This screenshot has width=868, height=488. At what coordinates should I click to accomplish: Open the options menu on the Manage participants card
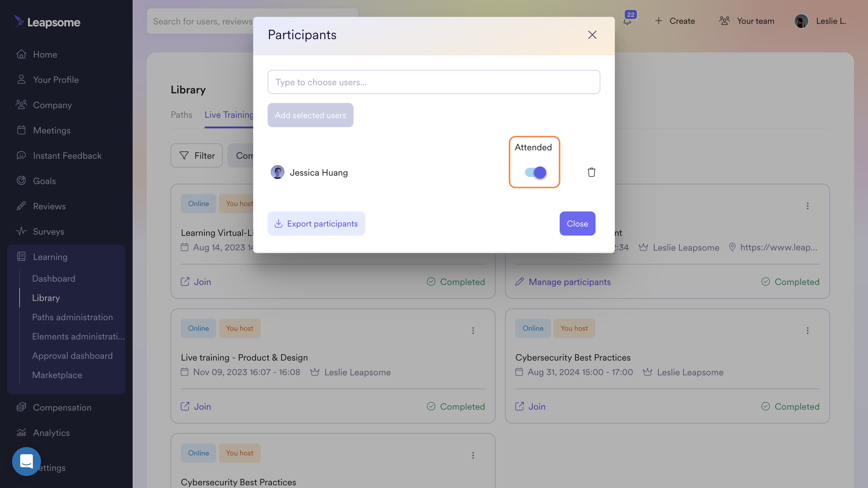(x=807, y=205)
